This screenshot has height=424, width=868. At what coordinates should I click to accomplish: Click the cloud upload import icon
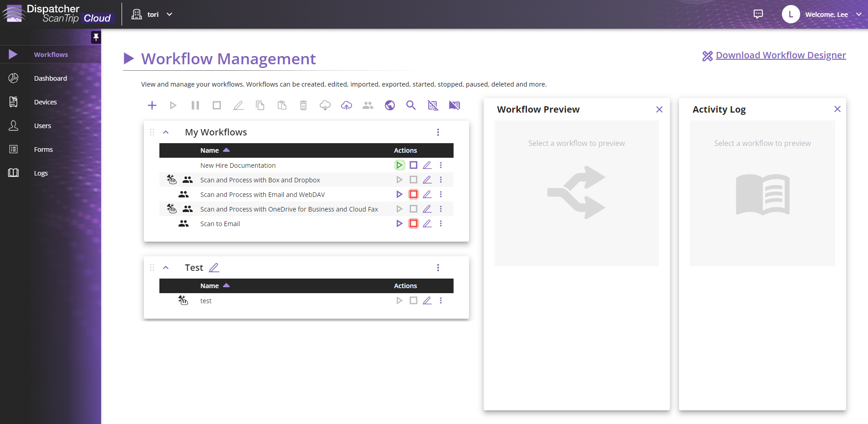click(x=347, y=105)
